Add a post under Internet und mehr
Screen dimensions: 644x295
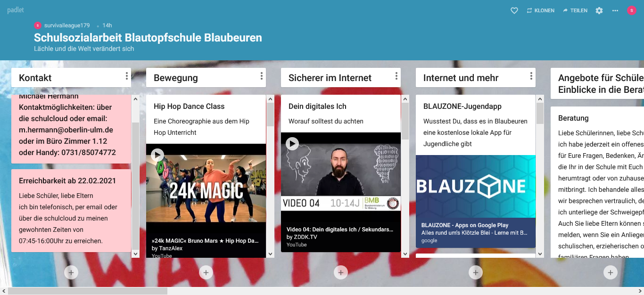(x=476, y=272)
